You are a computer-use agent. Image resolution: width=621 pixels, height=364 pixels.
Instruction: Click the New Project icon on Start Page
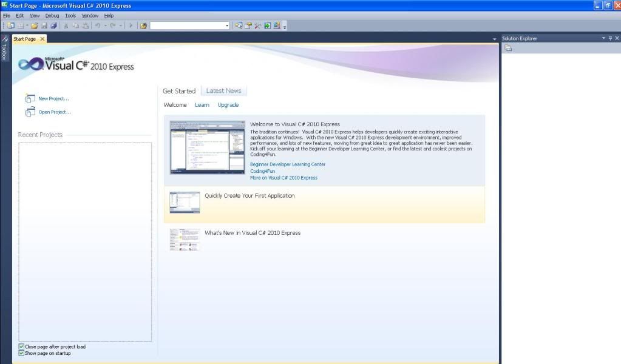tap(30, 98)
